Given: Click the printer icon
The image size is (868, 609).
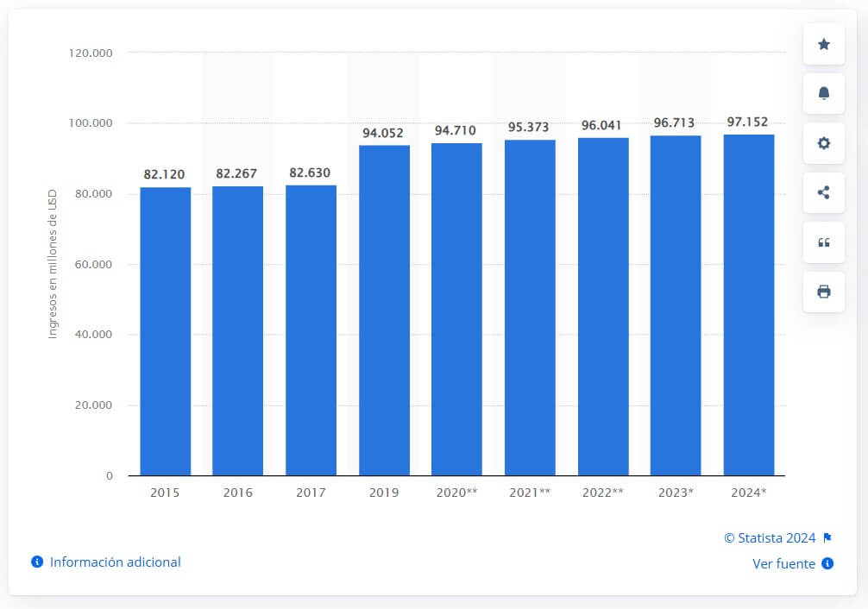Looking at the screenshot, I should pyautogui.click(x=824, y=292).
